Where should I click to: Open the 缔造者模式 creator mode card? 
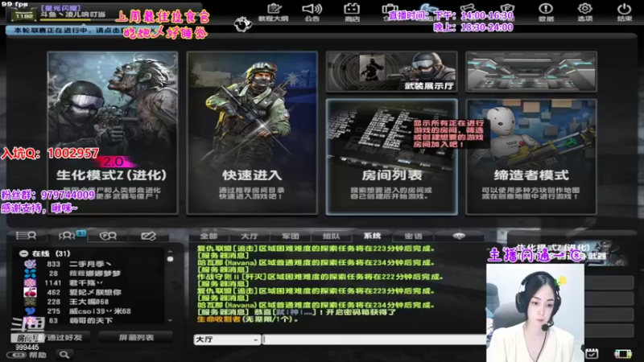pos(531,157)
